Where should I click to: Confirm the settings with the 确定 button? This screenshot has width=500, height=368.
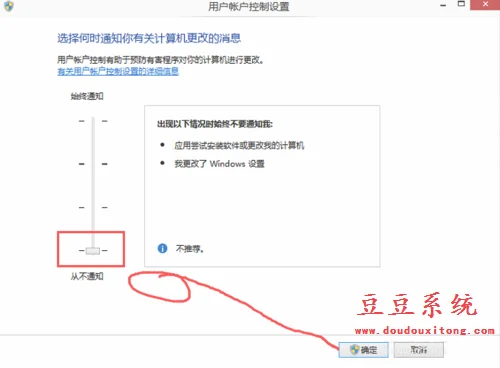click(363, 350)
